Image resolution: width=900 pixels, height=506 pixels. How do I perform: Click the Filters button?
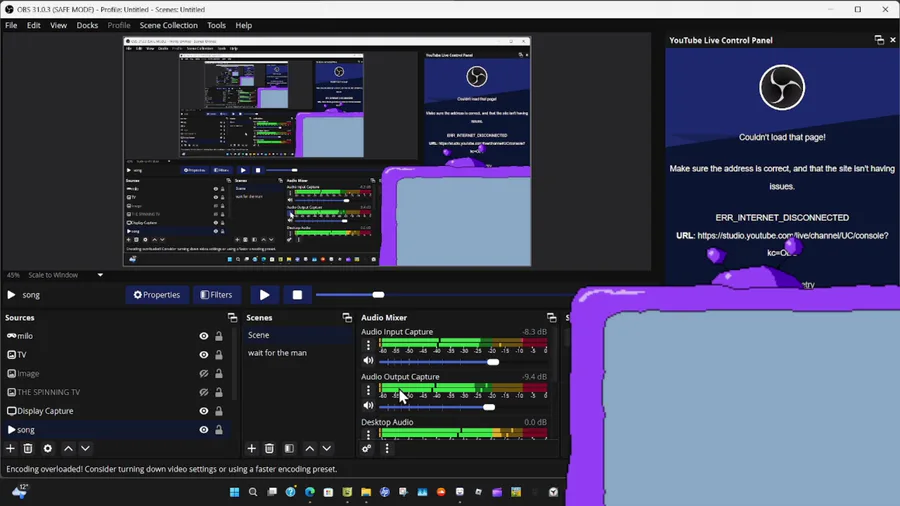(x=216, y=295)
